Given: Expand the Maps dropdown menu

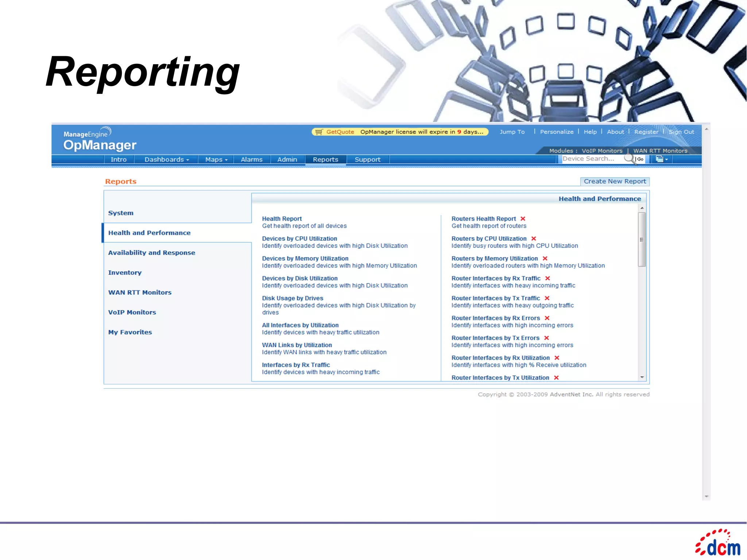Looking at the screenshot, I should (x=216, y=159).
